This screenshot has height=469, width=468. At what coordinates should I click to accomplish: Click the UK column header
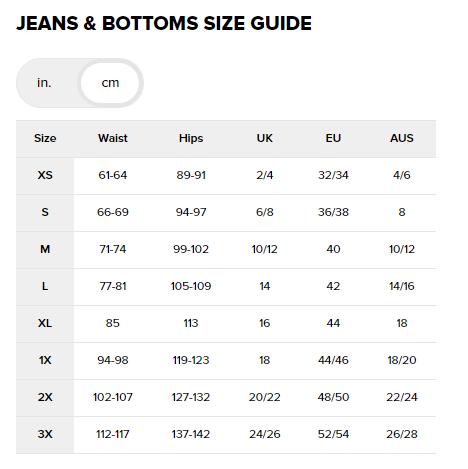click(264, 138)
